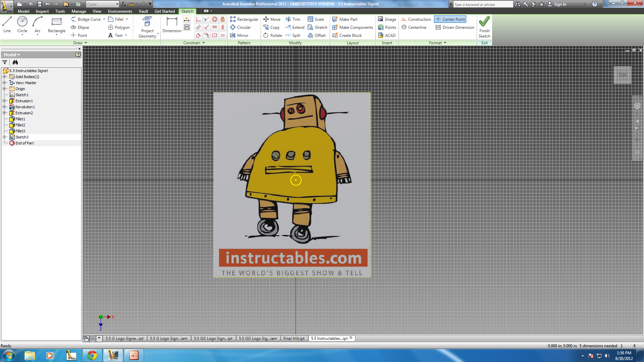Image resolution: width=644 pixels, height=362 pixels.
Task: Apply the Equal constraint
Action: pos(223,36)
